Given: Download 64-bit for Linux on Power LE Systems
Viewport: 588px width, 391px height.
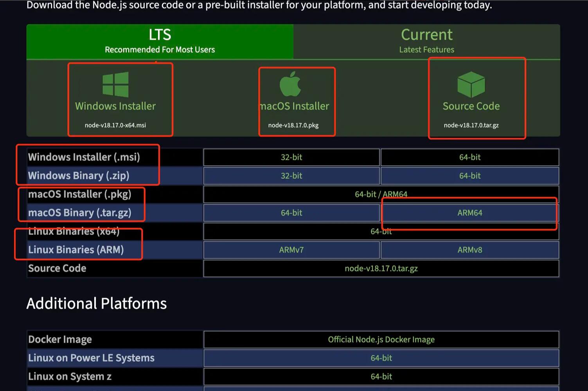Looking at the screenshot, I should point(381,357).
